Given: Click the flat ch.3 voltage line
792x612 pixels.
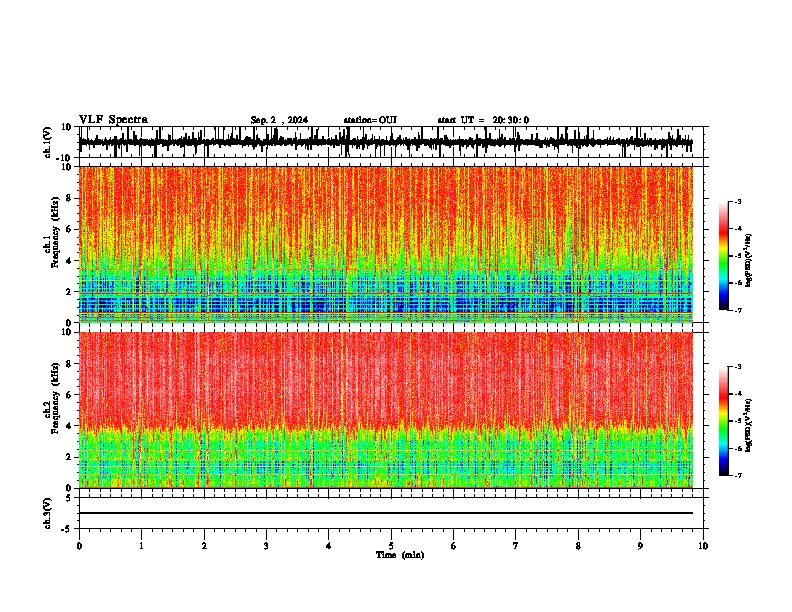Looking at the screenshot, I should point(386,513).
